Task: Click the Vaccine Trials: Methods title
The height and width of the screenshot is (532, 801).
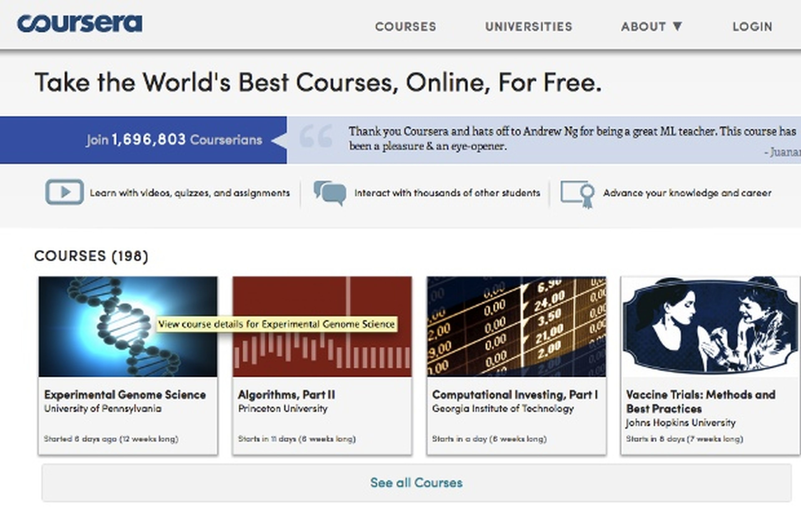Action: click(x=701, y=401)
